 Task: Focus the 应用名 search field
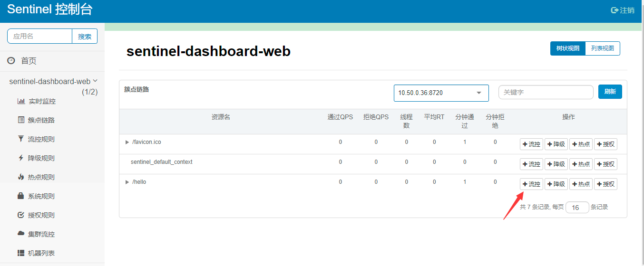(x=39, y=36)
